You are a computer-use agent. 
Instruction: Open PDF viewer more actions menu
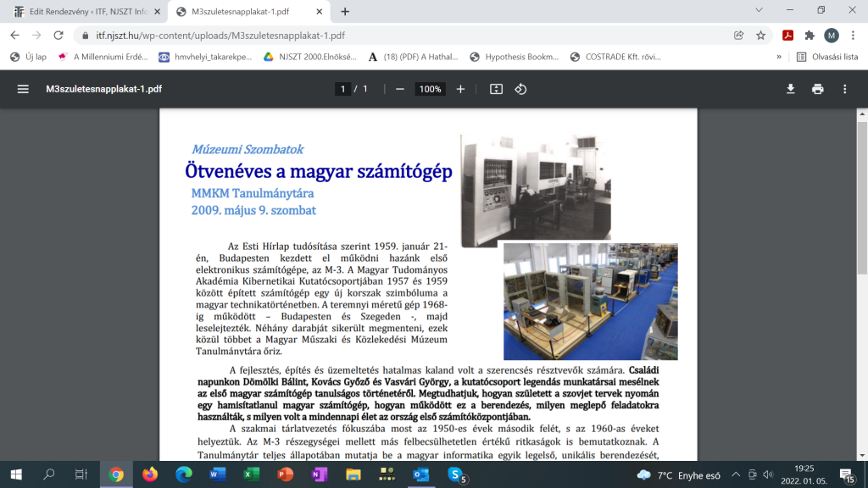coord(845,89)
